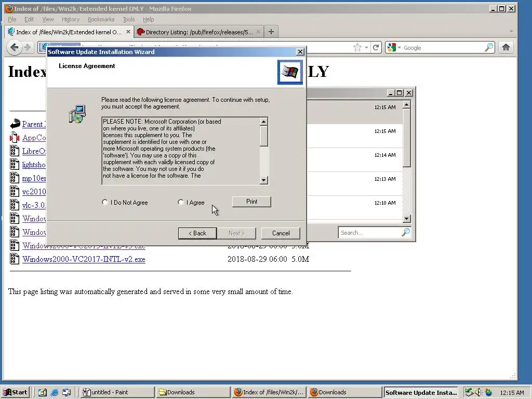The width and height of the screenshot is (532, 399).
Task: Cancel the Software Update wizard
Action: pyautogui.click(x=281, y=233)
